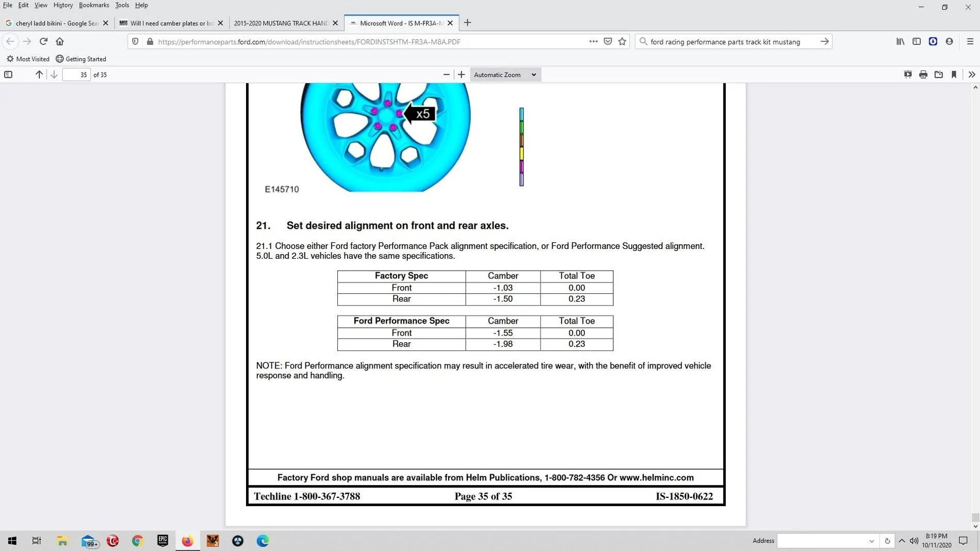
Task: Show sidebars icon in toolbar
Action: coord(917,41)
